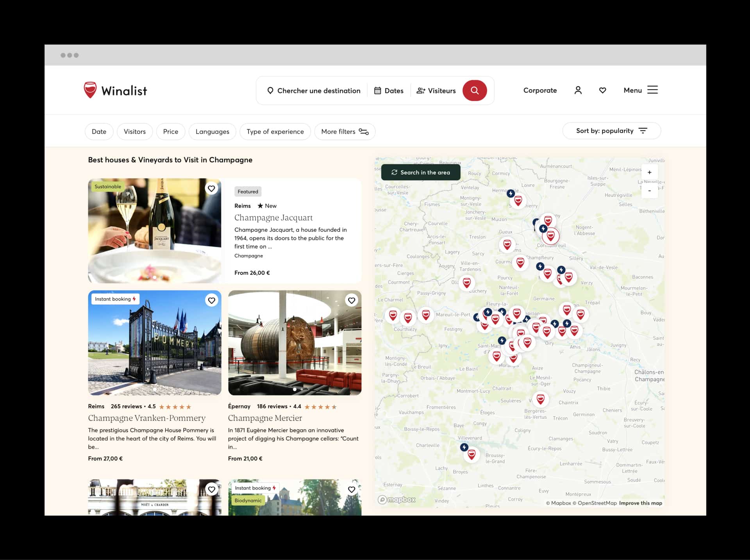Select highlighted wine pin at Cormontreuil

pos(551,236)
